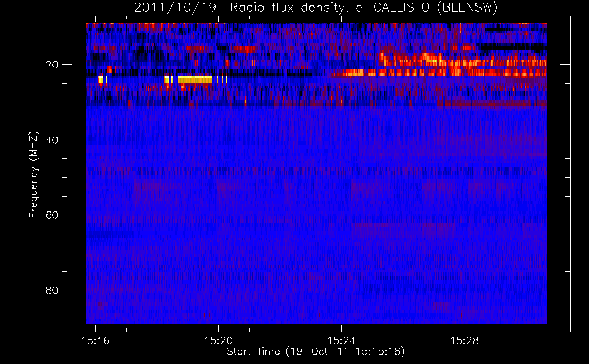Select the 15:16 time tick label
The width and height of the screenshot is (589, 364).
[x=96, y=341]
